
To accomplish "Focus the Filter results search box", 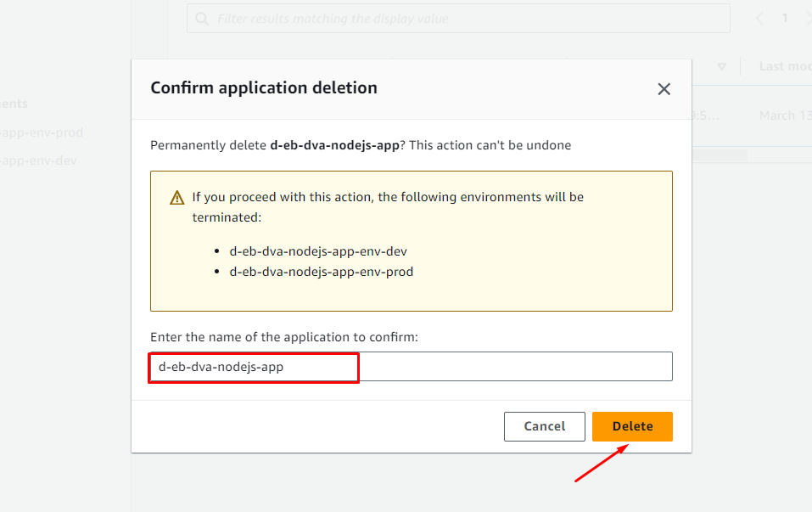I will point(458,19).
